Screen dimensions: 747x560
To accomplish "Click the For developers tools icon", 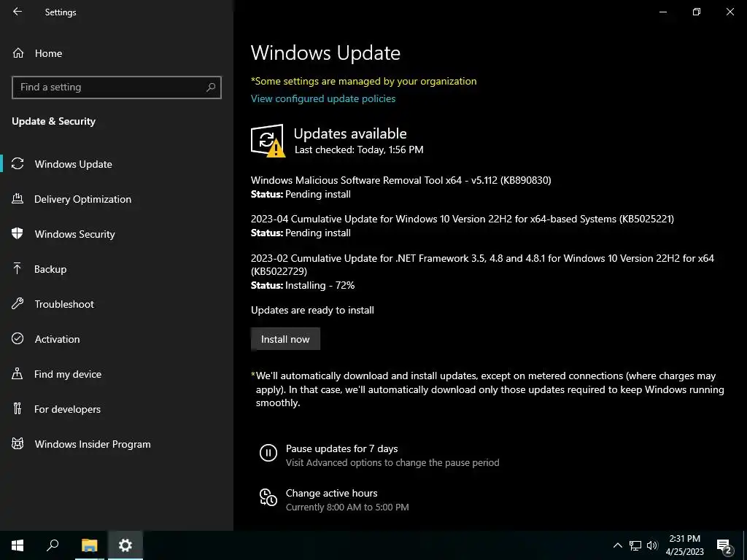I will (18, 408).
